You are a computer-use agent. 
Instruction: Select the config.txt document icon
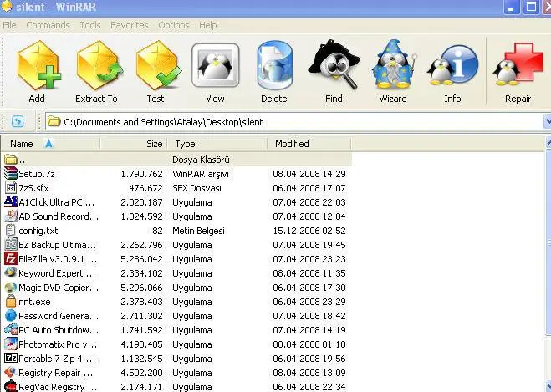click(11, 231)
